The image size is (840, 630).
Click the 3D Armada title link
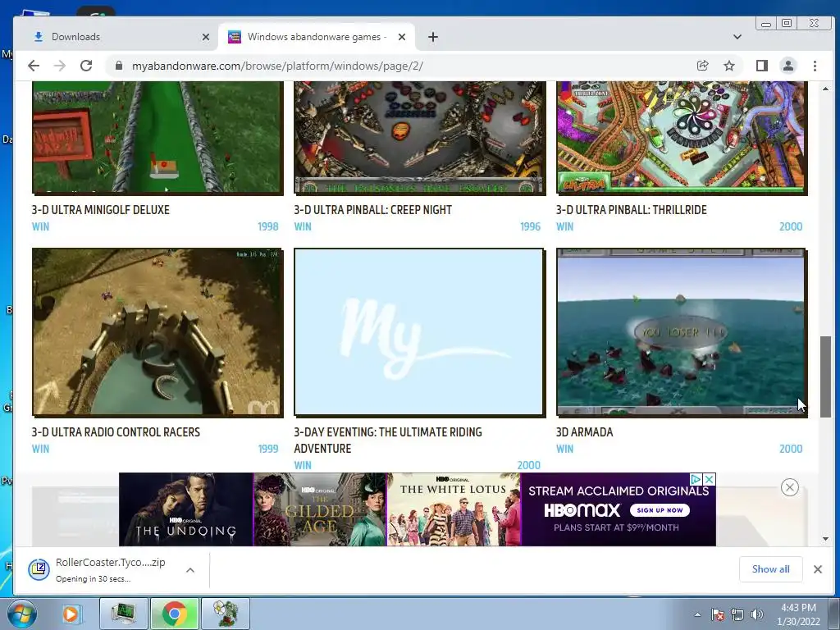click(x=584, y=432)
